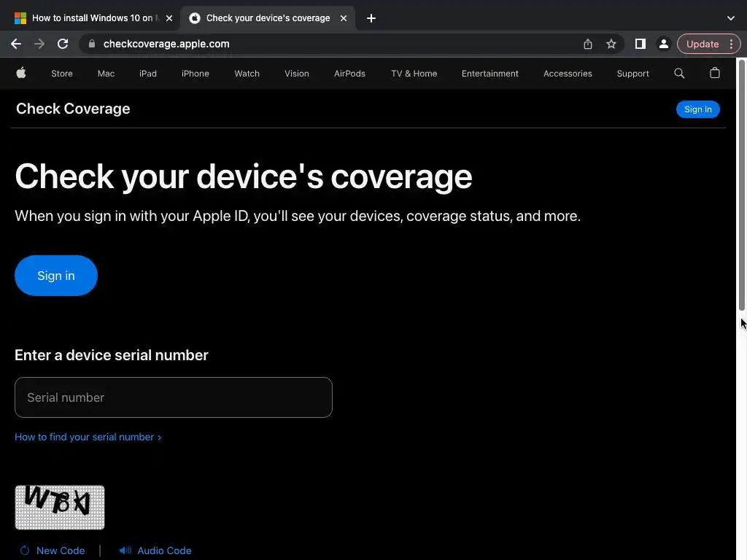Click the browser forward arrow
The height and width of the screenshot is (560, 747).
(39, 44)
